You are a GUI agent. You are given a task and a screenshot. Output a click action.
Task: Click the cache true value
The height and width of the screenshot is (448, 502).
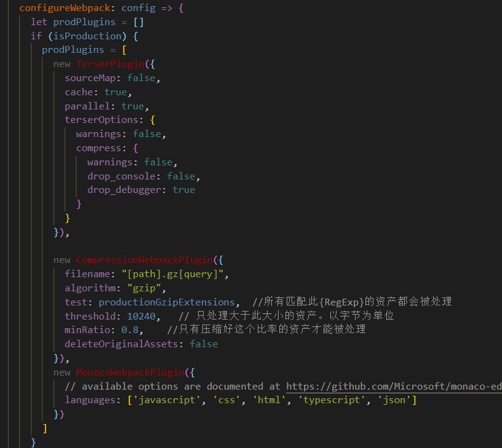click(116, 92)
